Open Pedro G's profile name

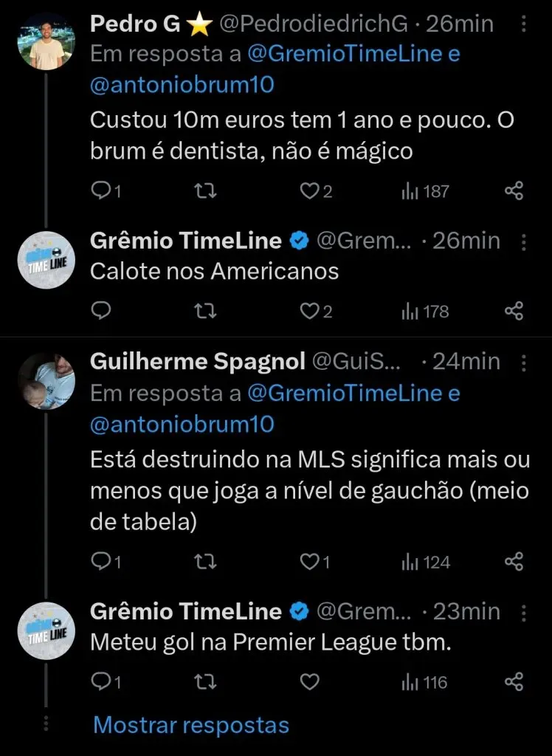[x=135, y=24]
